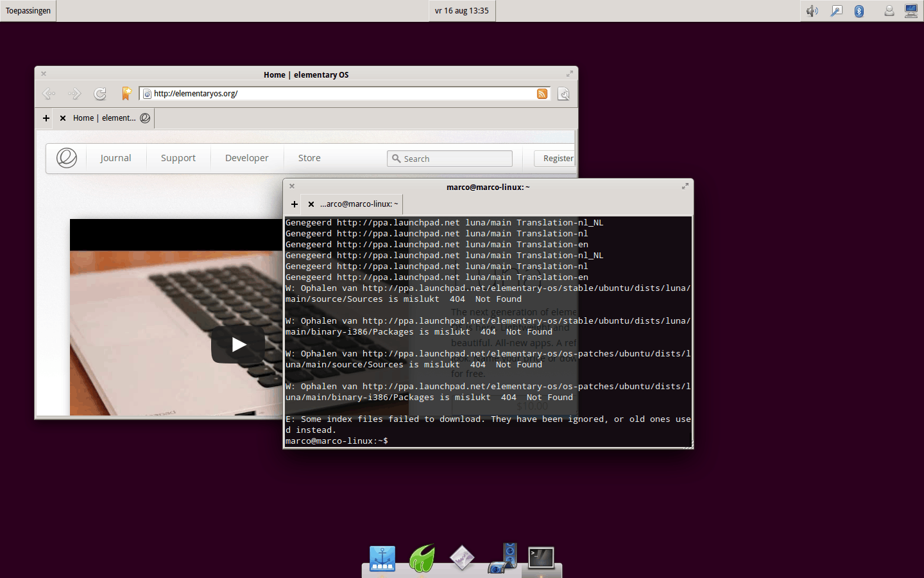Maximize the terminal window
The height and width of the screenshot is (578, 924).
pyautogui.click(x=685, y=186)
